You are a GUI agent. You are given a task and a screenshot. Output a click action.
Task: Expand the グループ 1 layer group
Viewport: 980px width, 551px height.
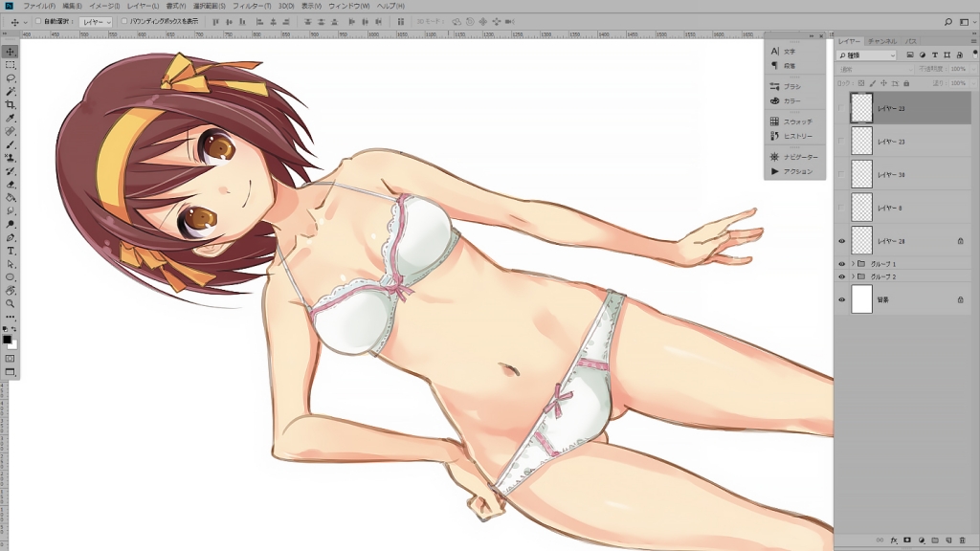pyautogui.click(x=852, y=263)
